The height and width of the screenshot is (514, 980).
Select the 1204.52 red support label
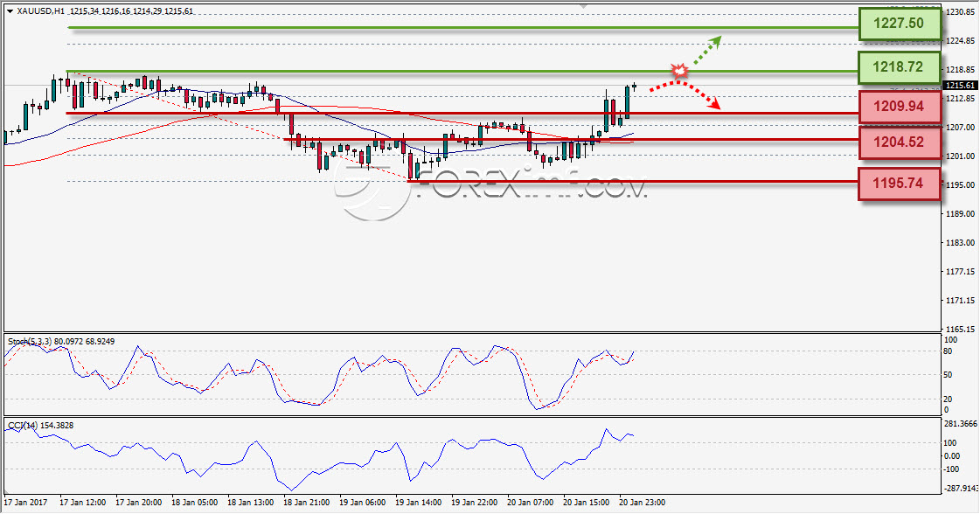pyautogui.click(x=899, y=142)
